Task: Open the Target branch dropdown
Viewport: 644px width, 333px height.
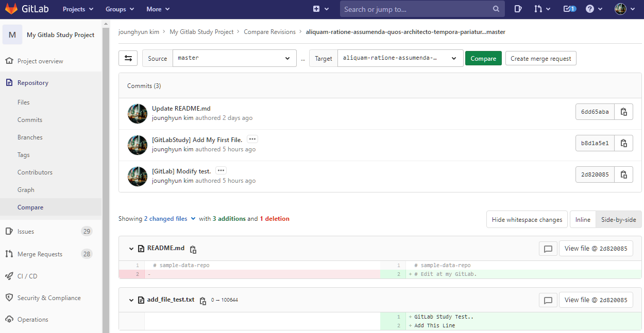Action: (400, 58)
